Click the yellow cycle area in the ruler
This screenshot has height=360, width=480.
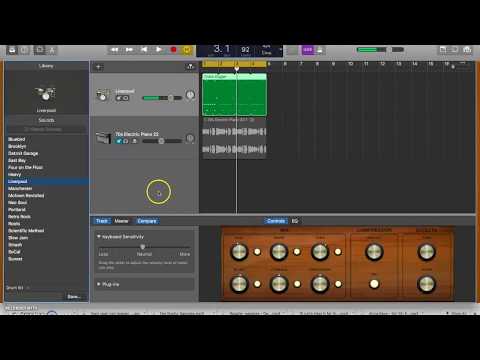click(234, 64)
